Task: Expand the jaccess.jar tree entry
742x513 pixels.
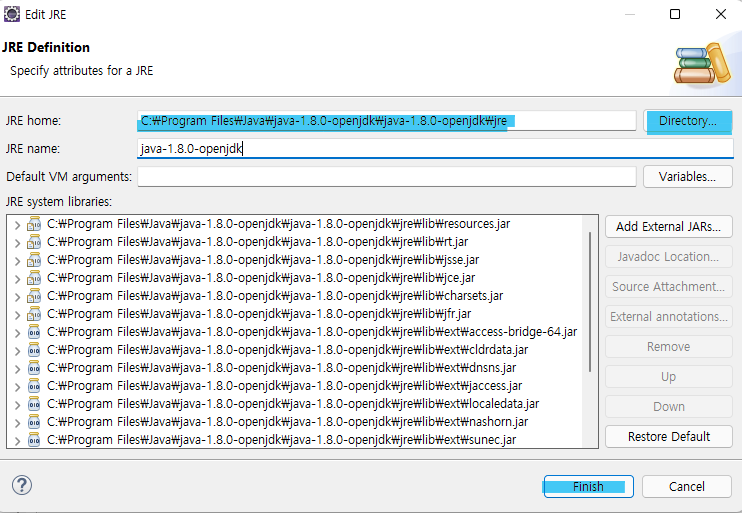Action: coord(18,387)
